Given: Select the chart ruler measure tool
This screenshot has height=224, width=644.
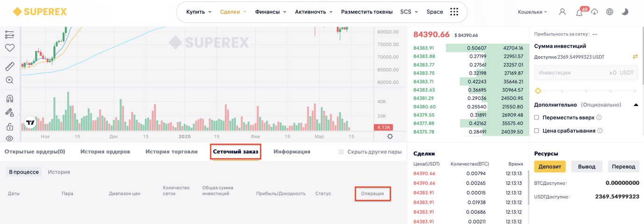Looking at the screenshot, I should click(9, 66).
